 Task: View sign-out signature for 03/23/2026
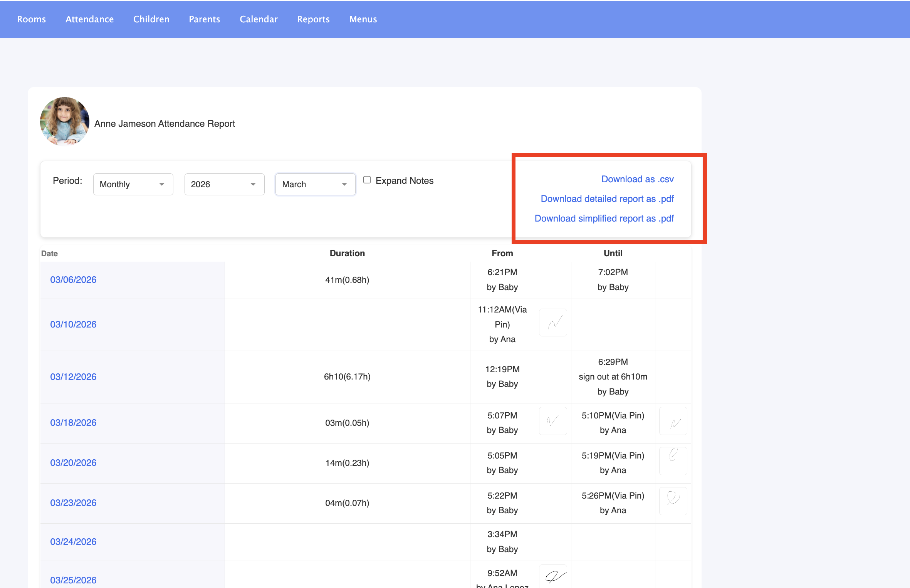pyautogui.click(x=673, y=501)
